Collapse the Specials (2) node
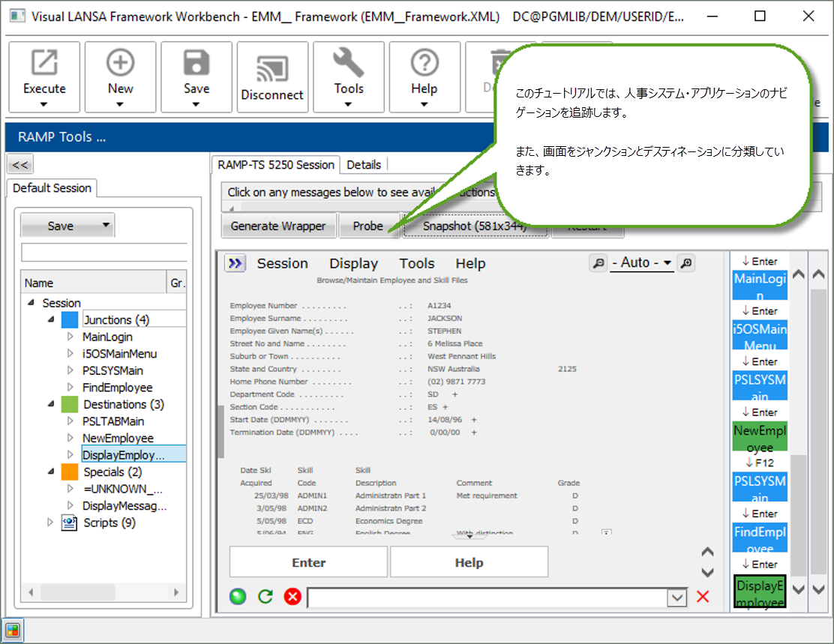 [51, 472]
